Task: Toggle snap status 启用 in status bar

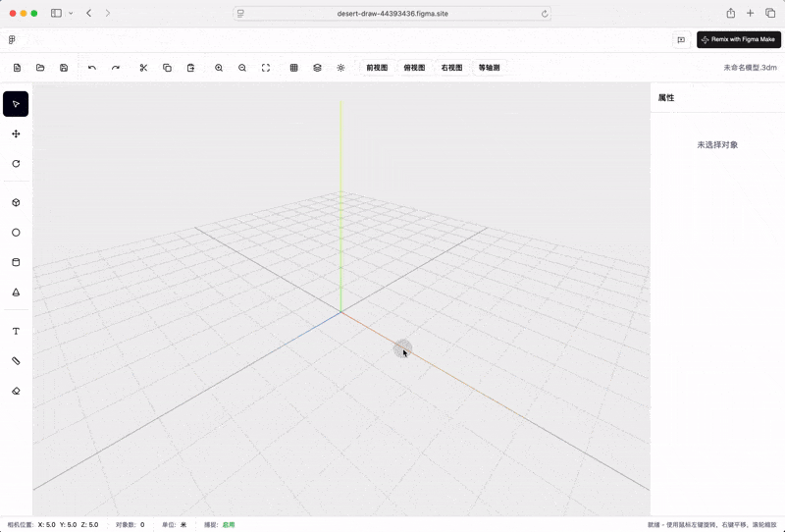Action: [228, 525]
